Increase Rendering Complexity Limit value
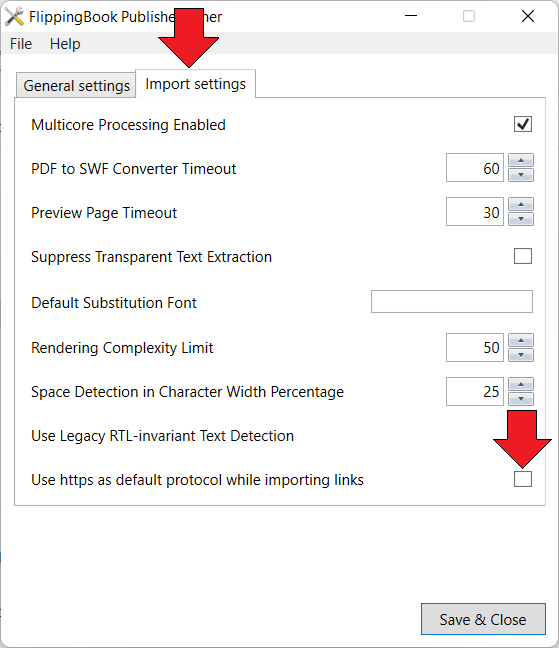 [x=521, y=341]
